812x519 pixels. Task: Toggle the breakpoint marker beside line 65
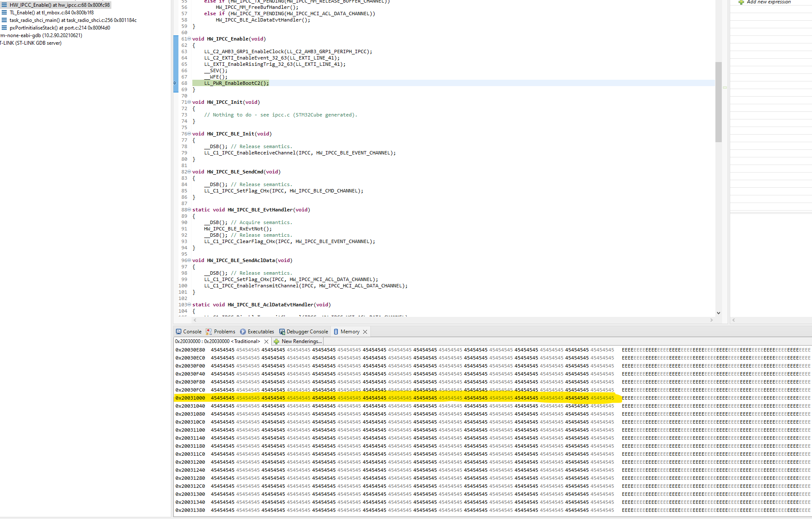177,64
